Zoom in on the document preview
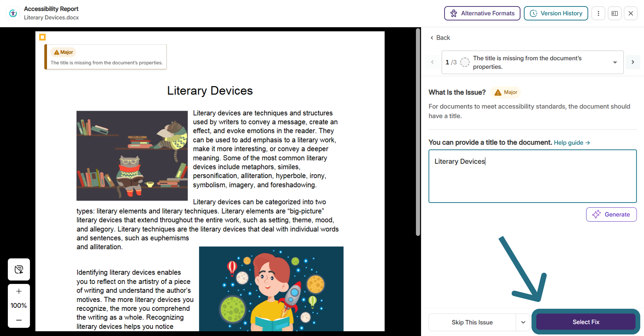This screenshot has height=336, width=644. click(x=19, y=291)
